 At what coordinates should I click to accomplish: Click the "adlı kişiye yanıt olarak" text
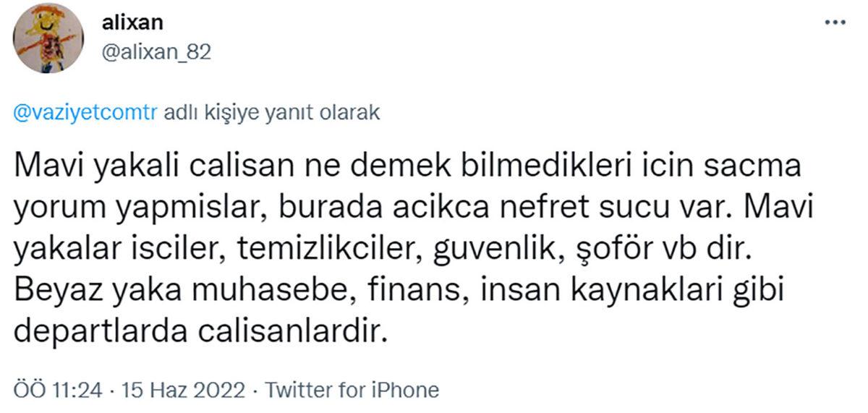click(x=272, y=114)
